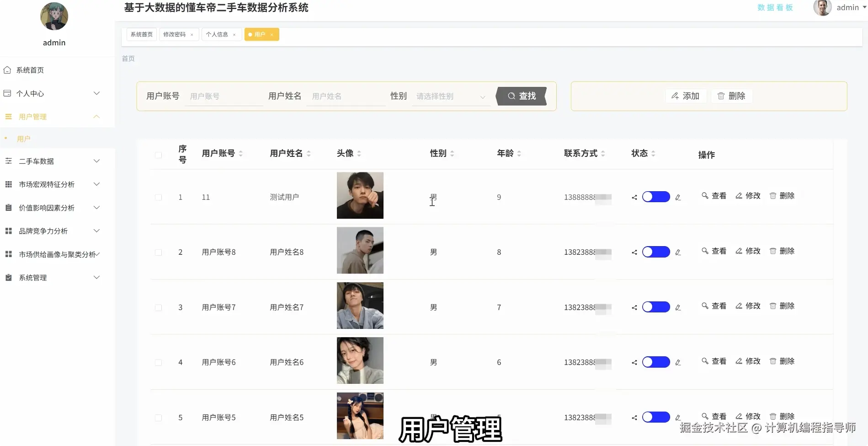The width and height of the screenshot is (868, 446).
Task: Open the admin account dropdown arrow
Action: point(864,7)
